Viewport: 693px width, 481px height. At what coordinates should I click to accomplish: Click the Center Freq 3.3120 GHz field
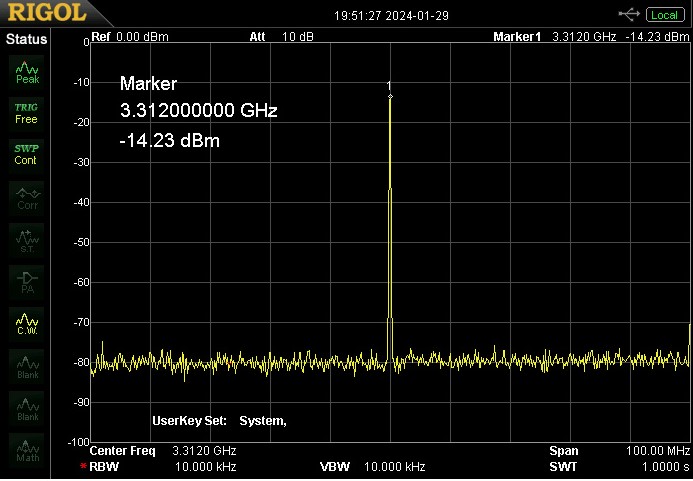[x=204, y=451]
